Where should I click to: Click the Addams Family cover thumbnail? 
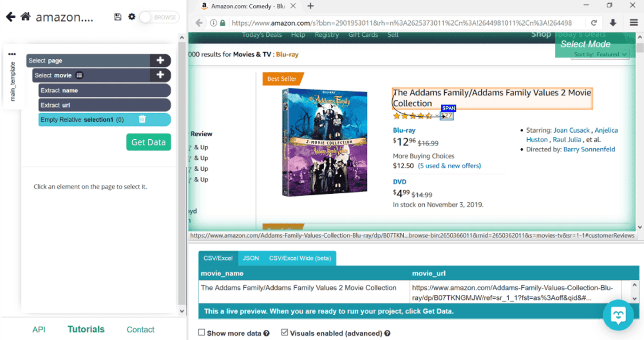(x=325, y=142)
